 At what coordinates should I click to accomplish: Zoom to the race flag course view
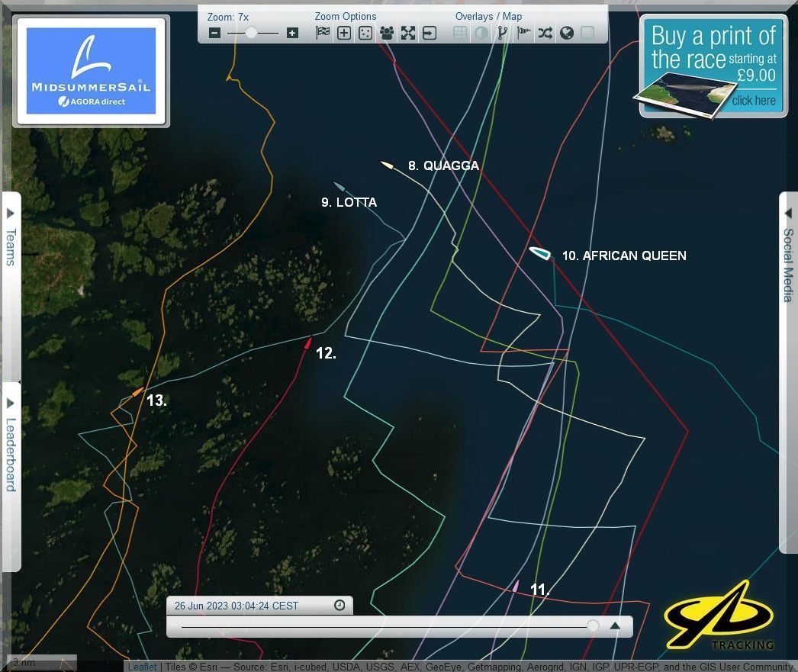[x=323, y=33]
